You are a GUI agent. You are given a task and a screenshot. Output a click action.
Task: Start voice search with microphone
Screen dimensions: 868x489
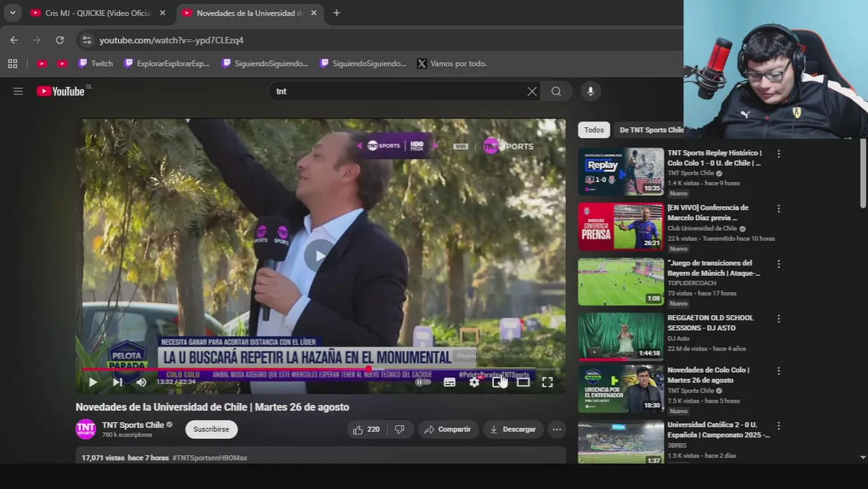[x=590, y=91]
